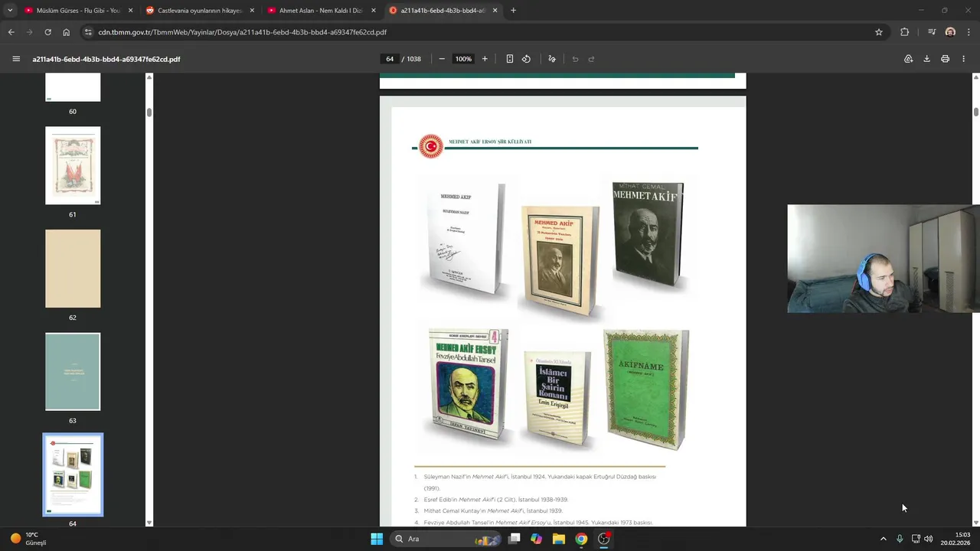Open page 60 thumbnail
Screen dimensions: 980x551
pos(73,87)
